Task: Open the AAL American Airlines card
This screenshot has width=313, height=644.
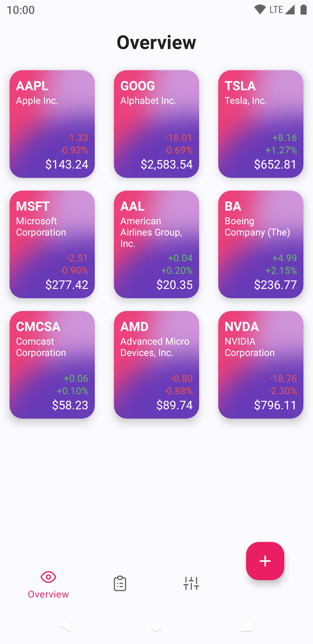Action: coord(156,244)
